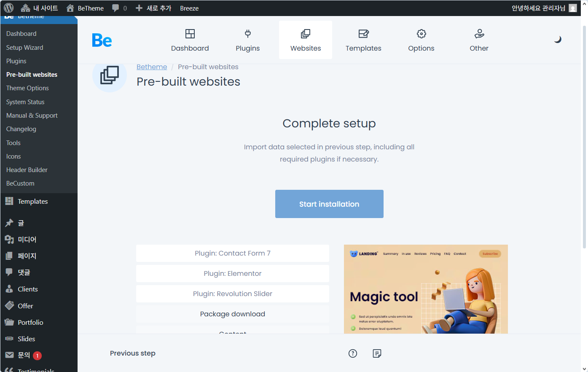Open the Templates tab
Screen dimensions: 588x372
point(363,40)
